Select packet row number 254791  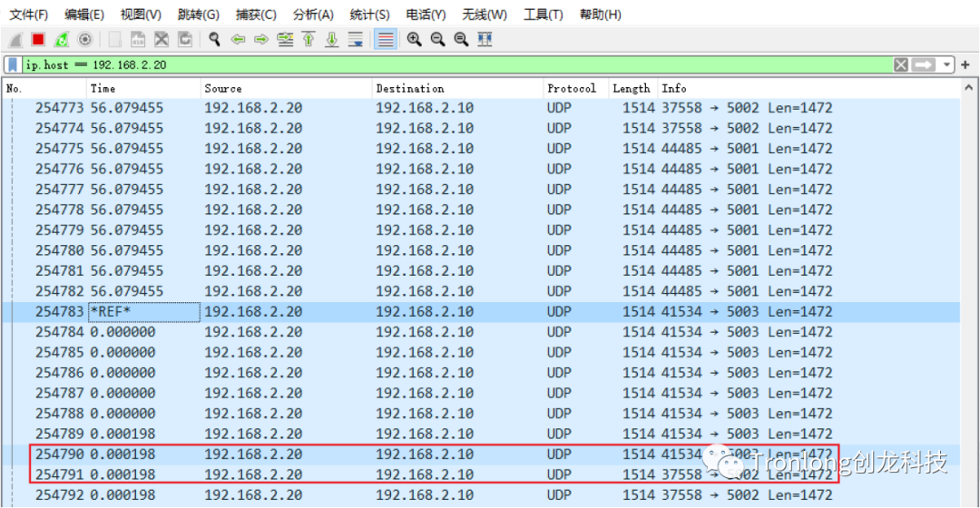coord(481,474)
